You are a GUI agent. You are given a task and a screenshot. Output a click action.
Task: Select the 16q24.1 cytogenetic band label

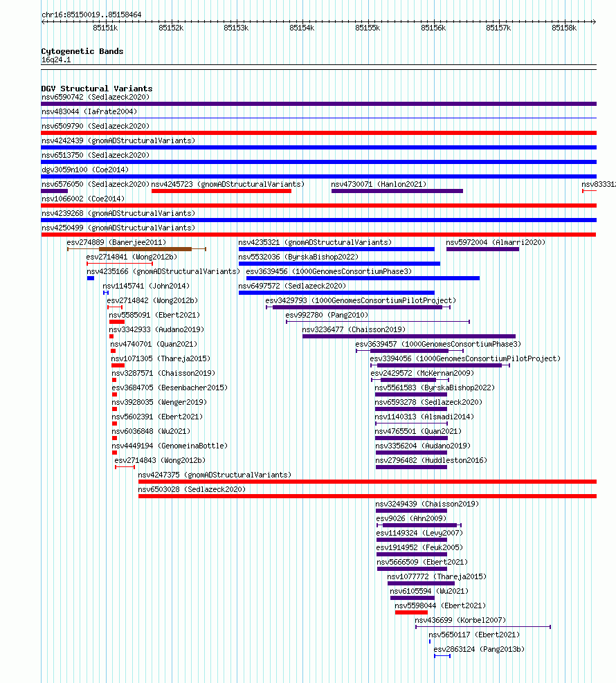pyautogui.click(x=56, y=60)
